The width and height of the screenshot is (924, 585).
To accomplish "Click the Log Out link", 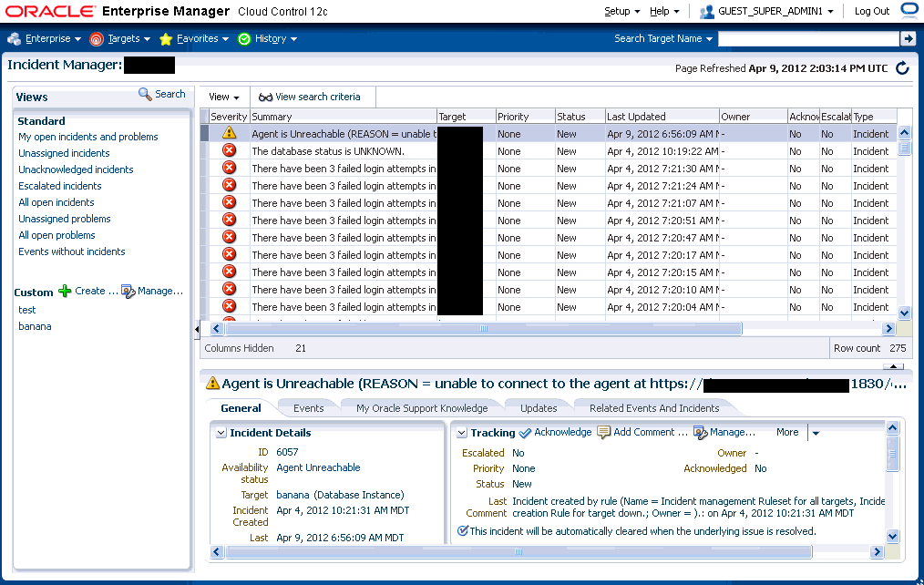I will point(871,11).
